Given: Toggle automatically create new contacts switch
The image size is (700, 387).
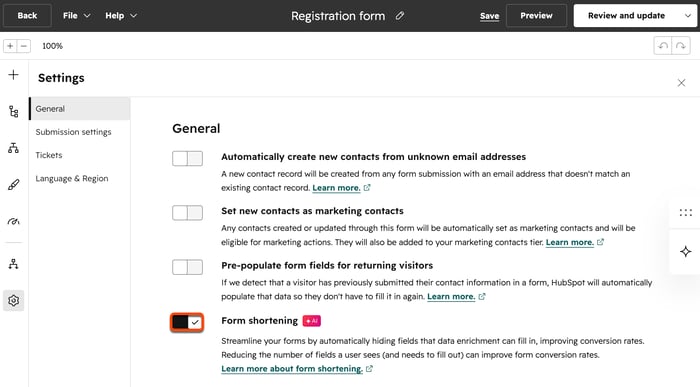Looking at the screenshot, I should tap(188, 158).
